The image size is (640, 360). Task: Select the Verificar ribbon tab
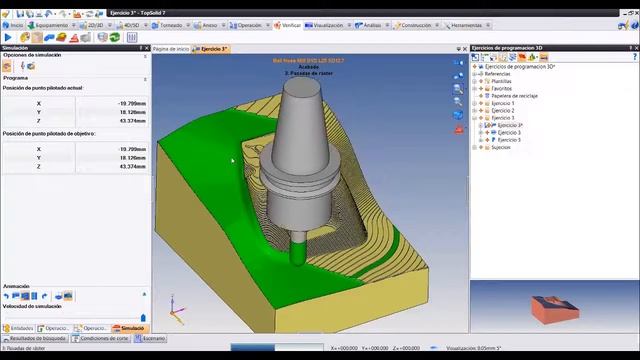click(287, 25)
